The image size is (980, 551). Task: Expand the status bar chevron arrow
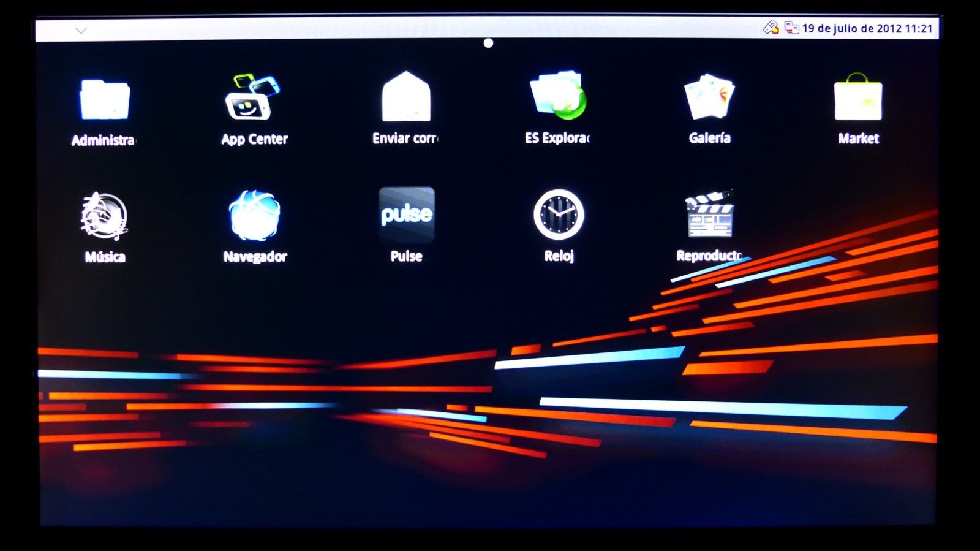click(81, 30)
